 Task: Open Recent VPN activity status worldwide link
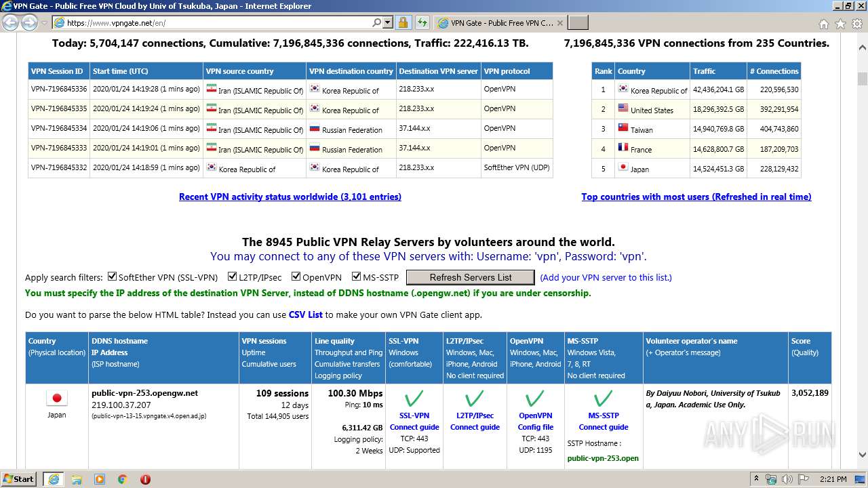click(290, 197)
